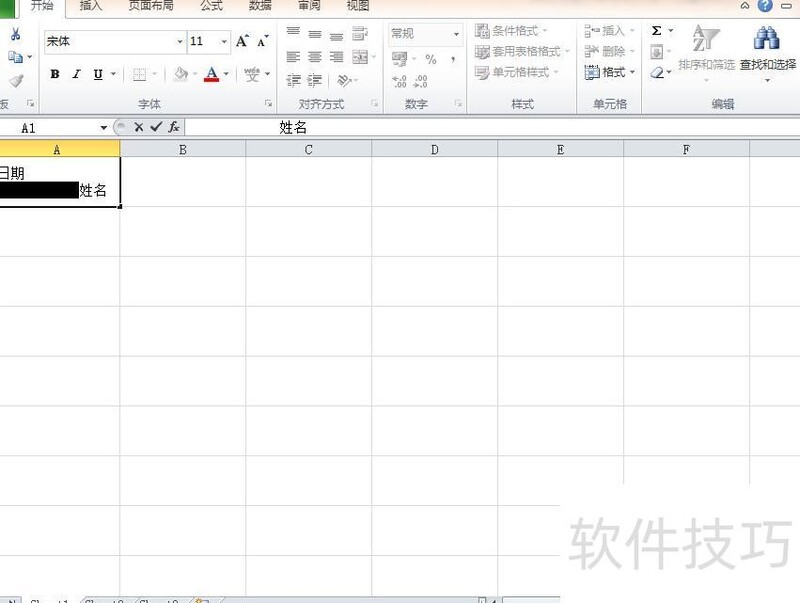
Task: Click the Clear eraser icon
Action: click(657, 73)
